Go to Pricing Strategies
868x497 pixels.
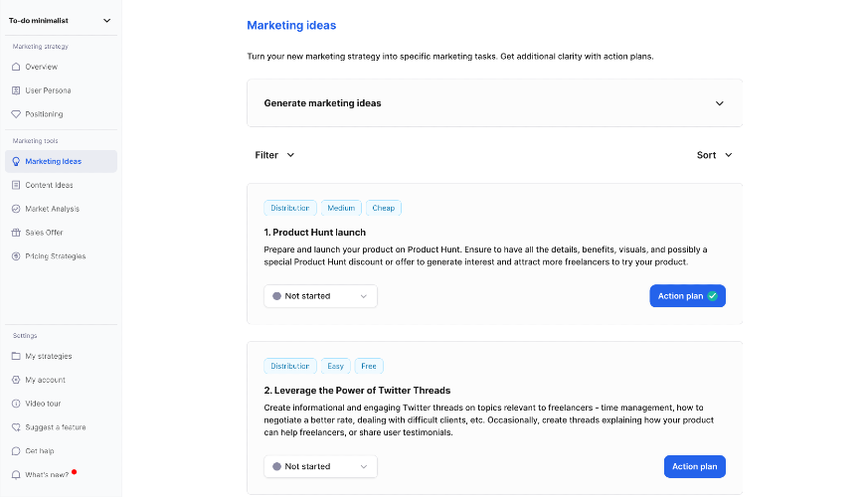(61, 256)
